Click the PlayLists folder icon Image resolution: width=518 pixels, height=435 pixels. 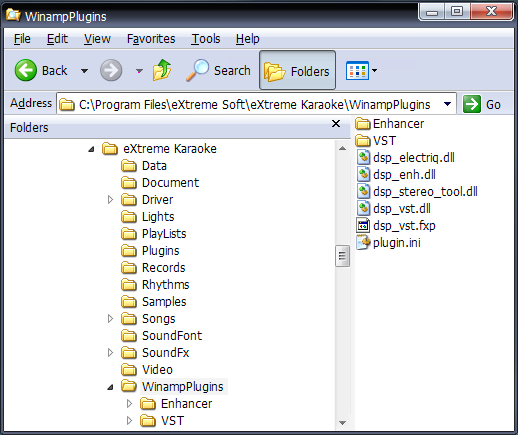click(x=129, y=234)
